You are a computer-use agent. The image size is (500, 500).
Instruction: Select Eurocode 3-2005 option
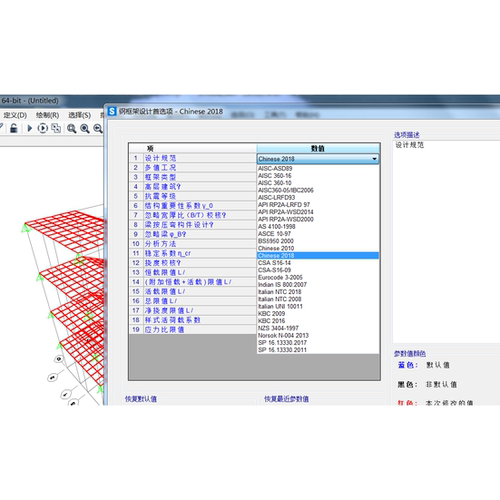(x=318, y=277)
